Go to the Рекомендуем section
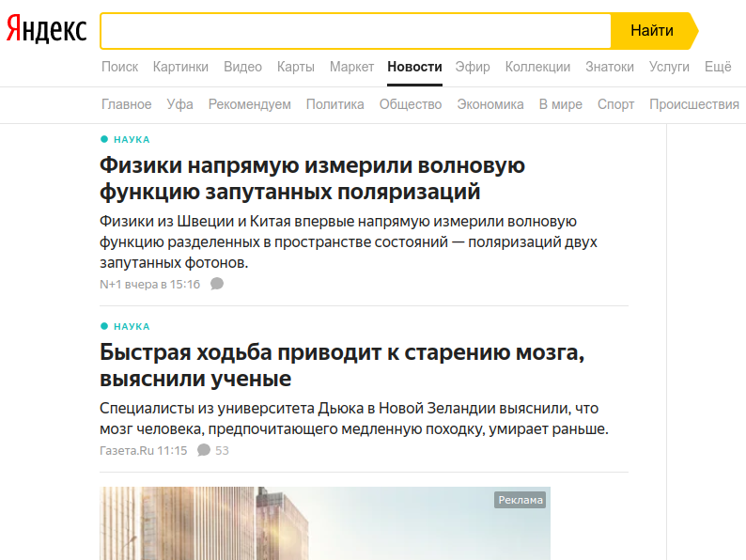746x560 pixels. [250, 104]
